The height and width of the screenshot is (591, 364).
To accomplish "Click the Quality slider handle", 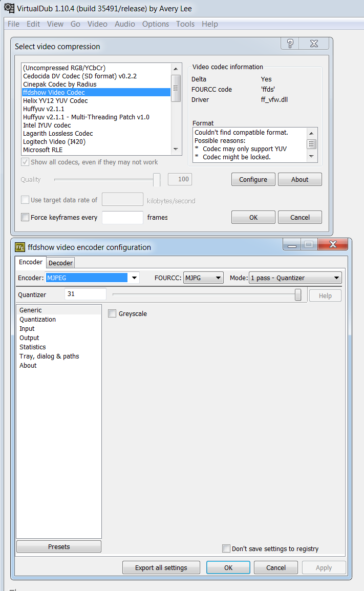I will (157, 180).
